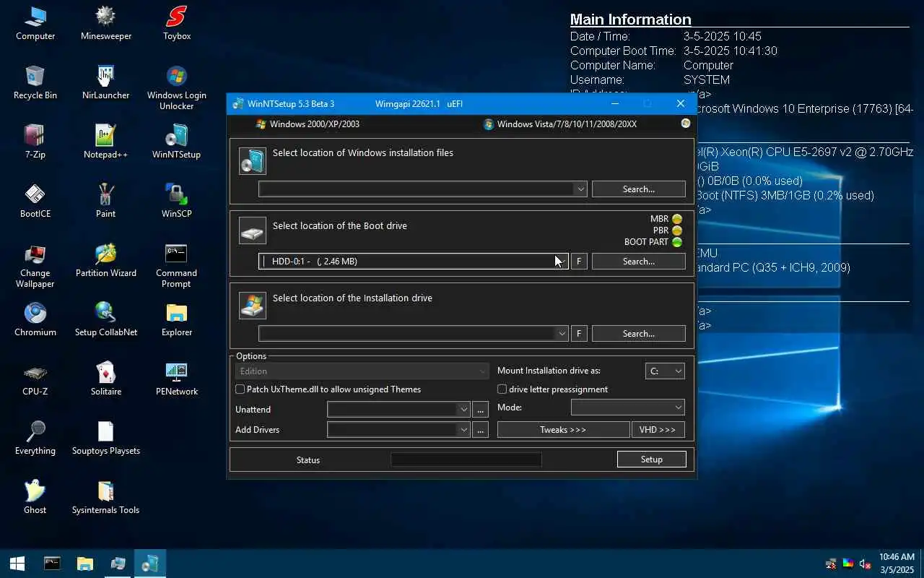Click the round icon beside the Vista tab

(686, 124)
